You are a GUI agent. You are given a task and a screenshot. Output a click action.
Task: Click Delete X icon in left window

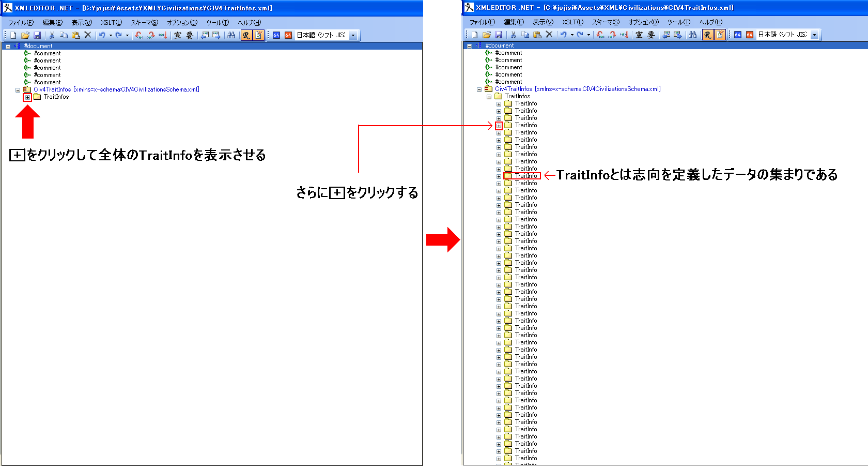(x=88, y=35)
